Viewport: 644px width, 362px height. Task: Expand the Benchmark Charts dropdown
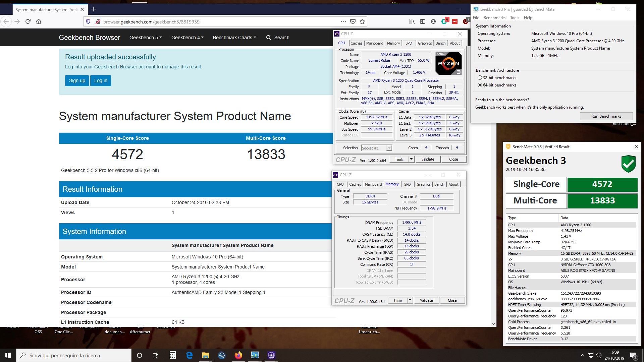[x=234, y=38]
